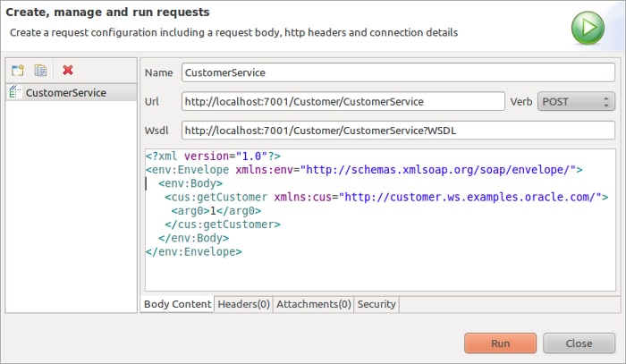Select CustomerService in the configuration list
The width and height of the screenshot is (626, 364).
[x=65, y=92]
